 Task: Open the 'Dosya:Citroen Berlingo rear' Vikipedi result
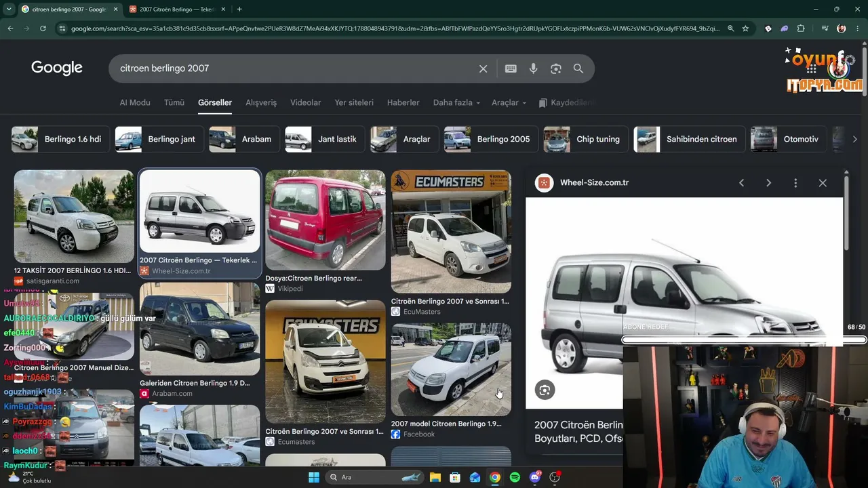[x=313, y=278]
